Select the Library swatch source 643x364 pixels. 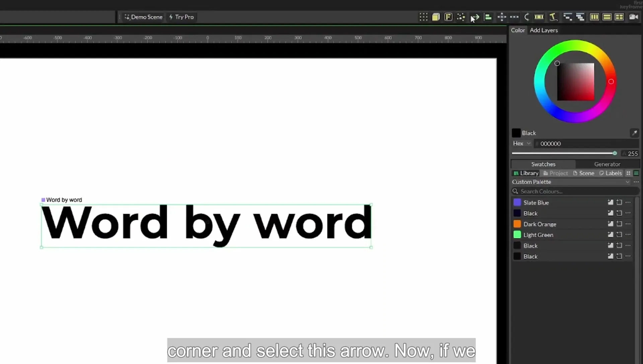click(x=526, y=173)
